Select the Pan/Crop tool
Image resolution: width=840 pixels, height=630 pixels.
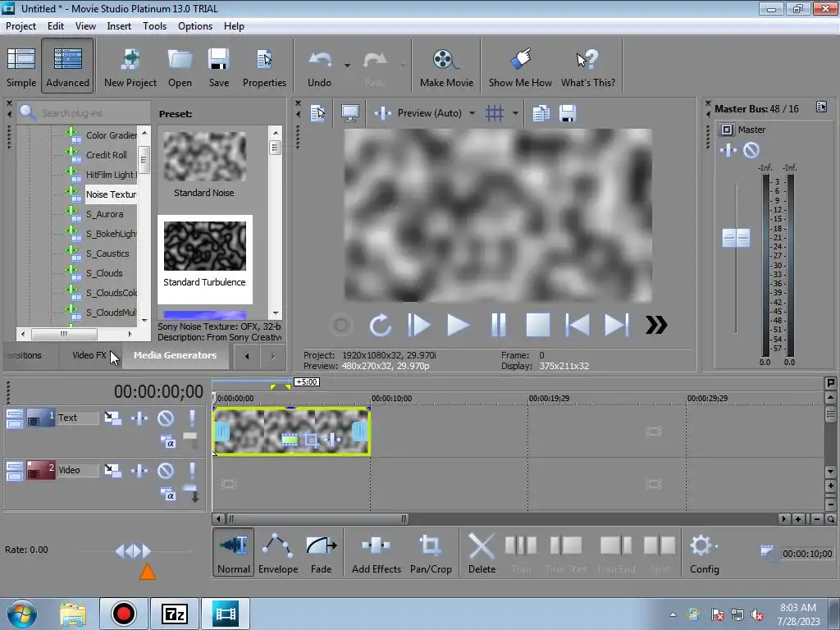coord(431,554)
